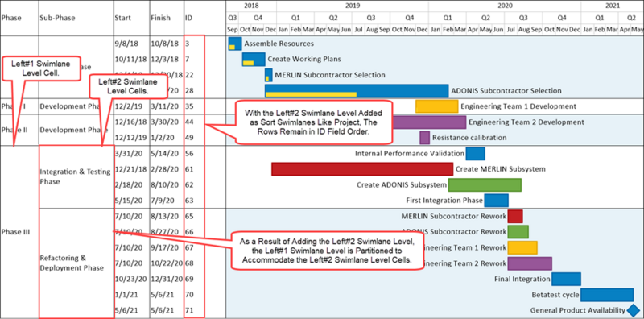Select the Phase III swimlane cell
The height and width of the screenshot is (319, 644).
19,232
